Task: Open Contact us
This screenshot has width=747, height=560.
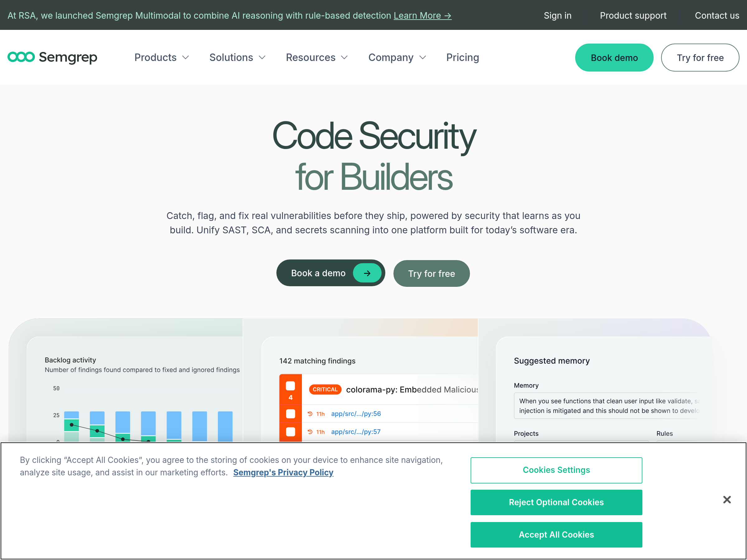Action: [x=717, y=16]
